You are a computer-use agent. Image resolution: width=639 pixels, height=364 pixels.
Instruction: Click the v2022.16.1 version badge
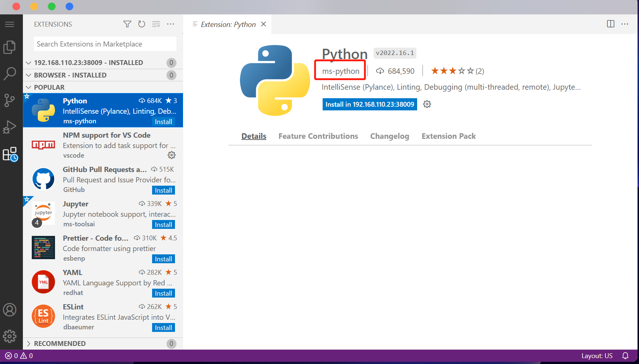coord(395,53)
